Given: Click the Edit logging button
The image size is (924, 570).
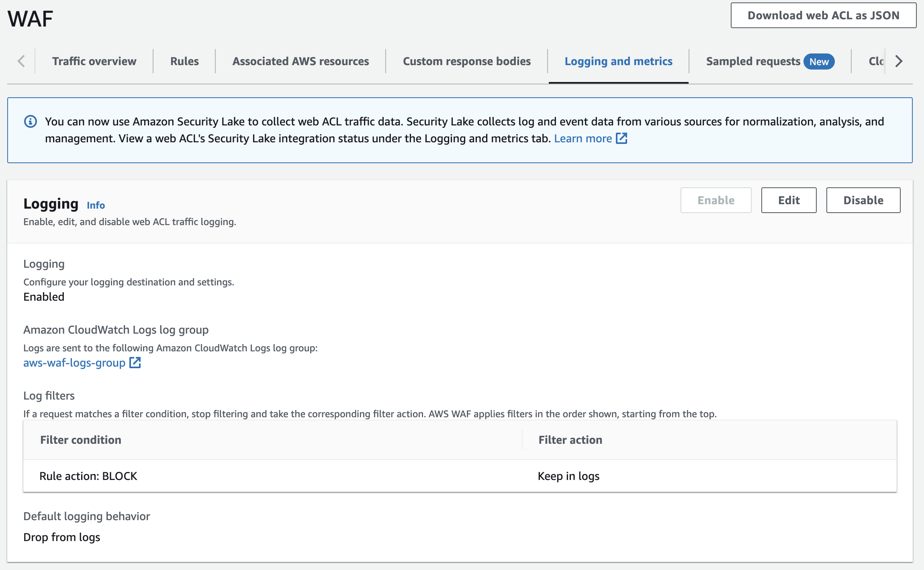Looking at the screenshot, I should pos(789,200).
